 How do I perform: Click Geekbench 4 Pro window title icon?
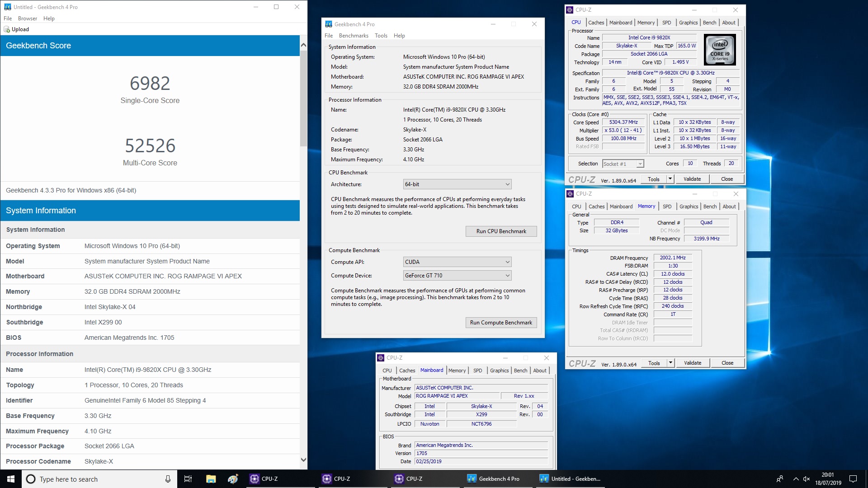pos(329,24)
